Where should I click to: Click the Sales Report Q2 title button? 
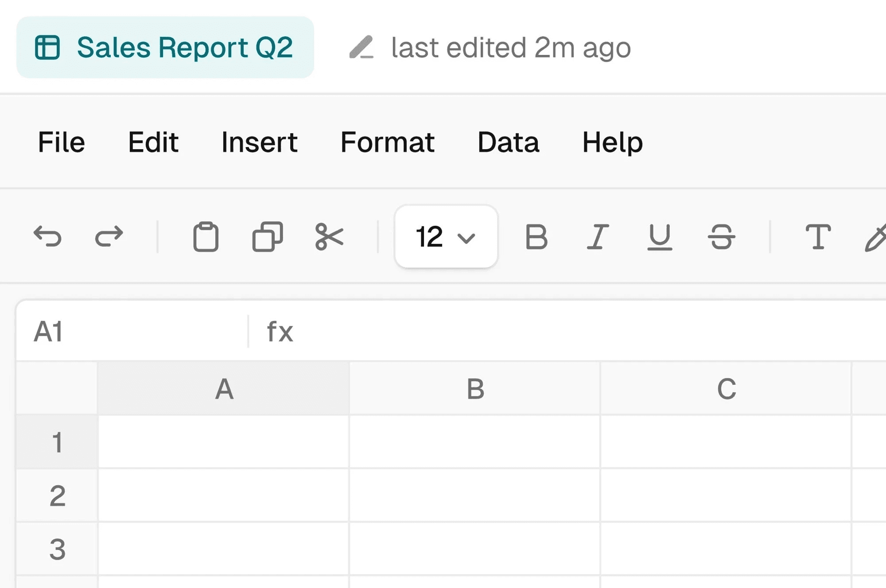point(165,47)
